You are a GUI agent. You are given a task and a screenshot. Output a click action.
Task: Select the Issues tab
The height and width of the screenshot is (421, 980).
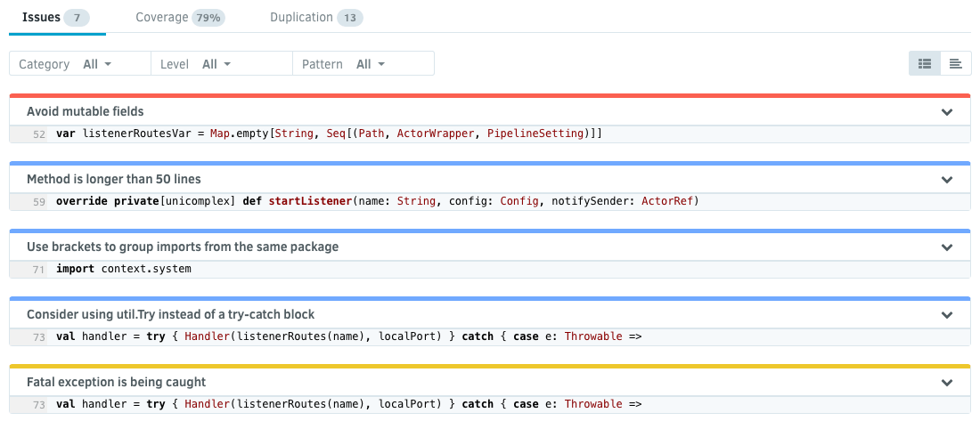(55, 18)
